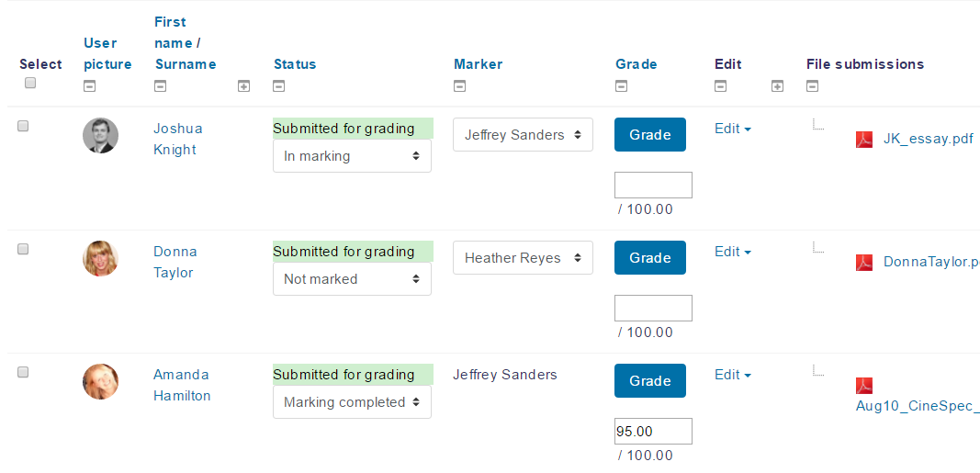Collapse the File submissions column
The height and width of the screenshot is (473, 980).
(x=813, y=87)
